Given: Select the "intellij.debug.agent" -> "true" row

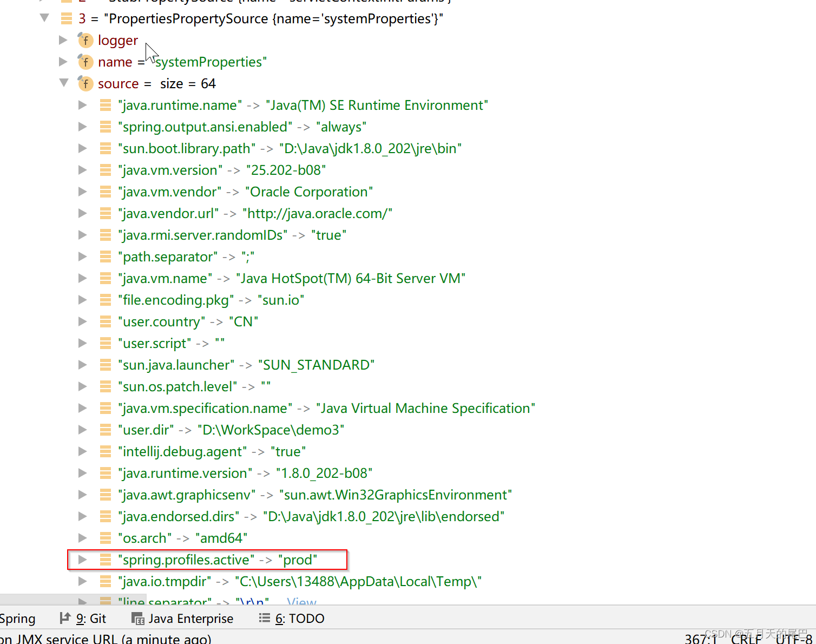Looking at the screenshot, I should 212,451.
